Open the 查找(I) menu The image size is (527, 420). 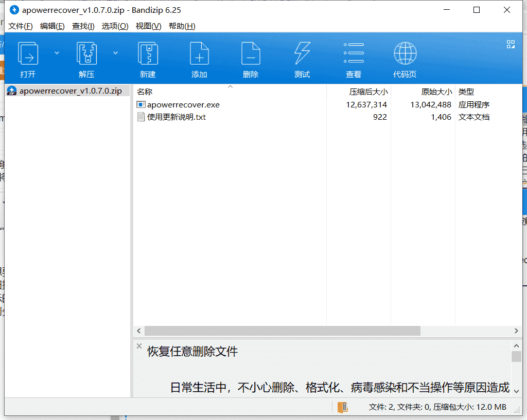(x=83, y=26)
